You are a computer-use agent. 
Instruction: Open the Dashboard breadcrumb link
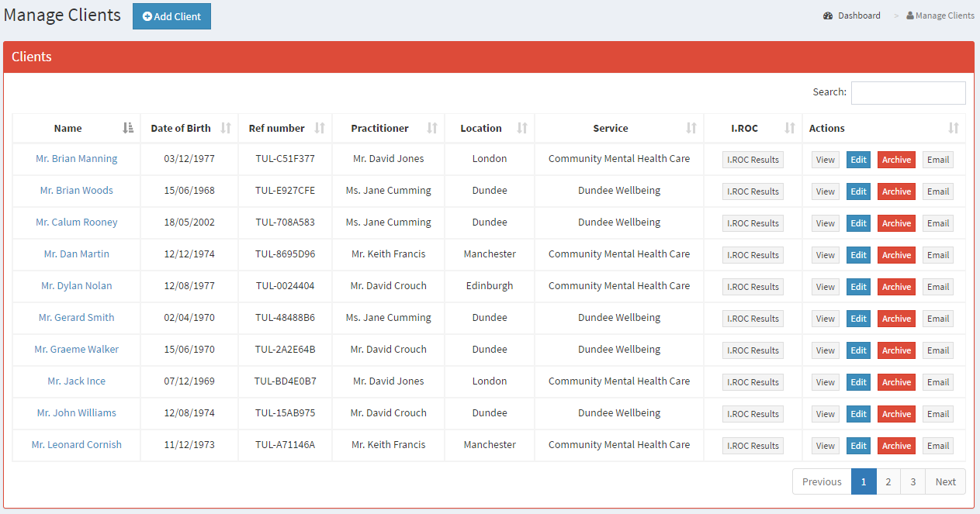(x=858, y=16)
